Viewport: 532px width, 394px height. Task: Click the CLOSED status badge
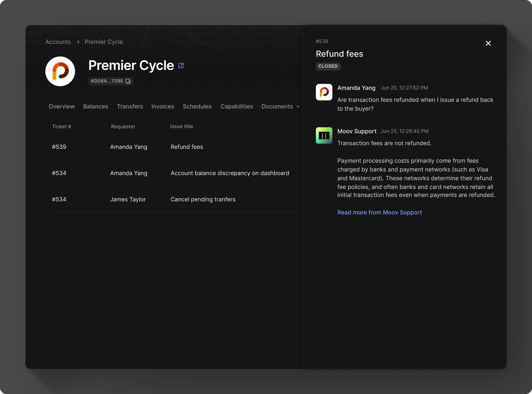[328, 66]
